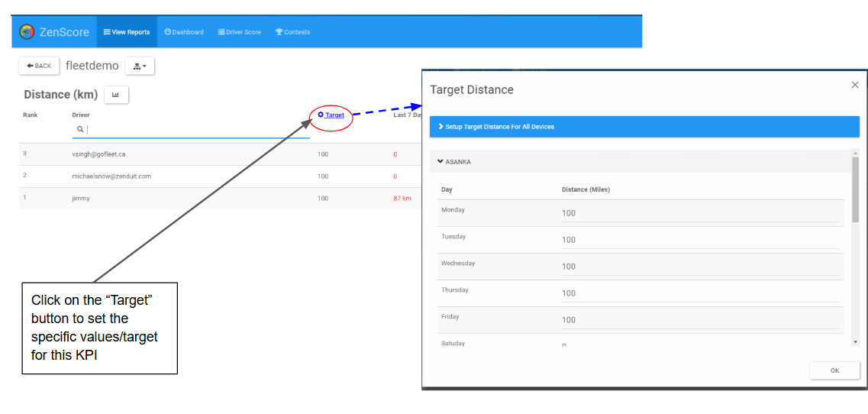Click the Target gear link
This screenshot has width=868, height=414.
click(331, 115)
